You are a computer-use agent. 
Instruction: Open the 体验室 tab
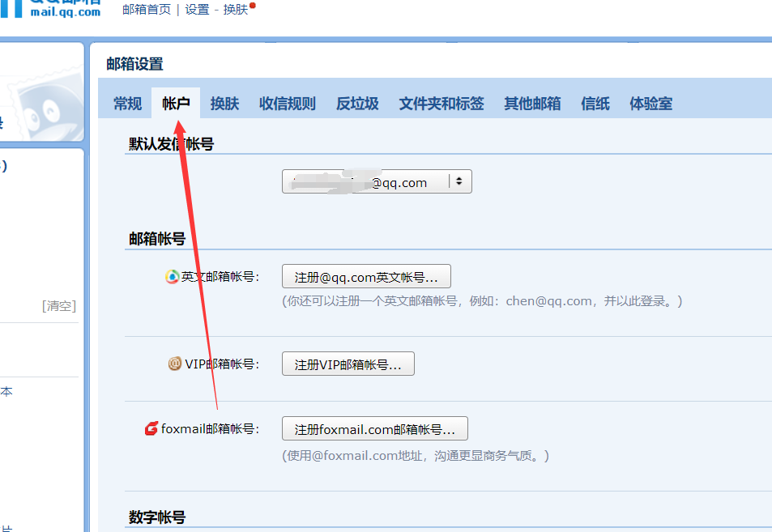point(650,104)
